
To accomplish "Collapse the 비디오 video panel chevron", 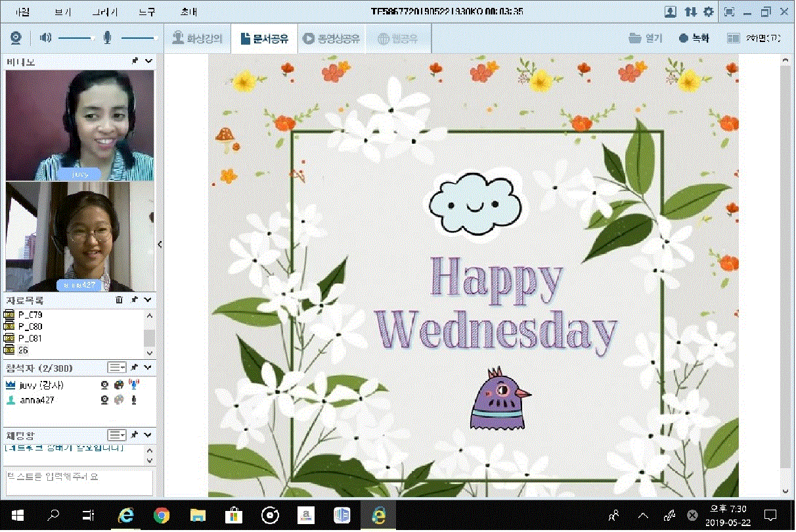I will tap(148, 61).
